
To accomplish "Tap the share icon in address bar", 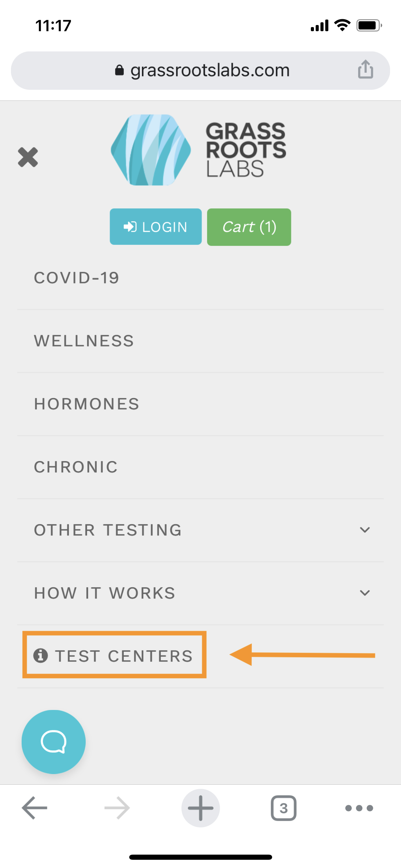I will click(365, 70).
